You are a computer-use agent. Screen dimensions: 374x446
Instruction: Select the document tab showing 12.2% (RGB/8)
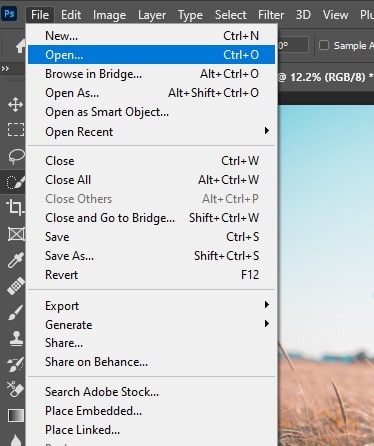tap(325, 77)
